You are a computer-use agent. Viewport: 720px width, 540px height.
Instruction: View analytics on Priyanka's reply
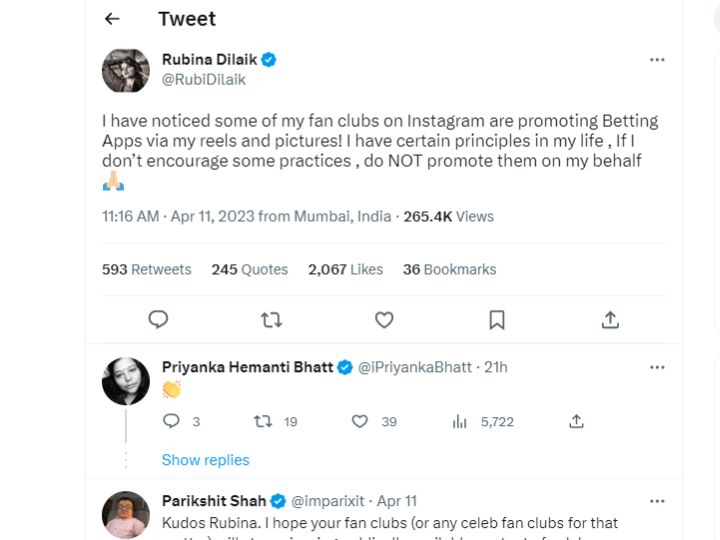pyautogui.click(x=460, y=422)
